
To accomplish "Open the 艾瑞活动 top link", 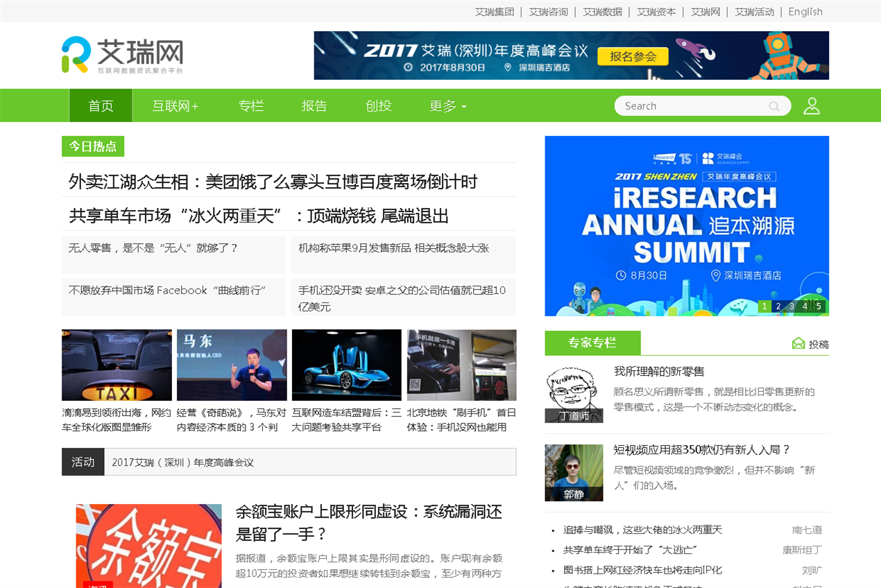I will pos(755,12).
